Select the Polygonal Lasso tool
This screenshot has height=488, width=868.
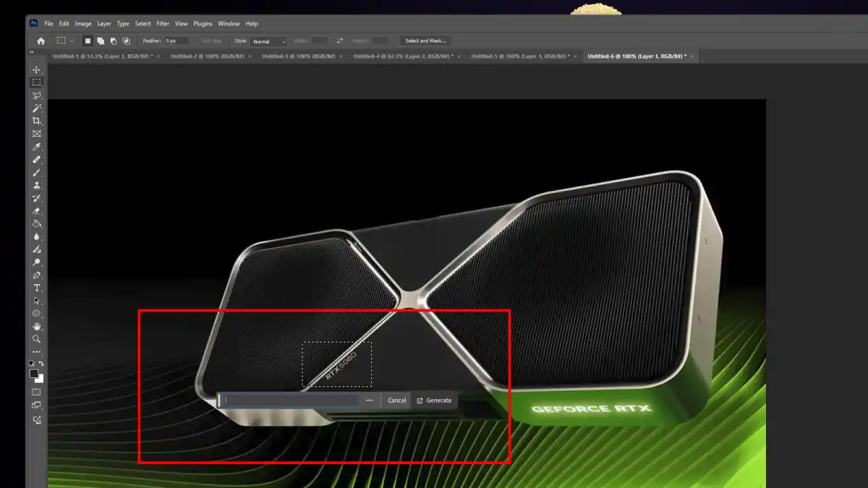pos(37,95)
